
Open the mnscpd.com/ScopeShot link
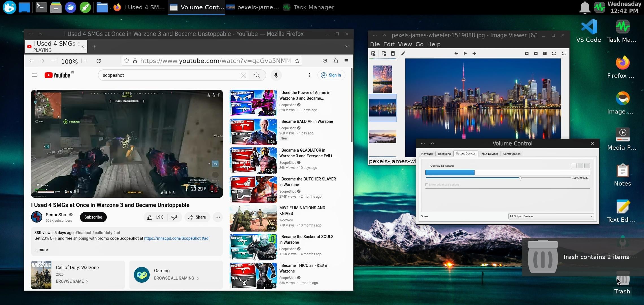(x=172, y=238)
